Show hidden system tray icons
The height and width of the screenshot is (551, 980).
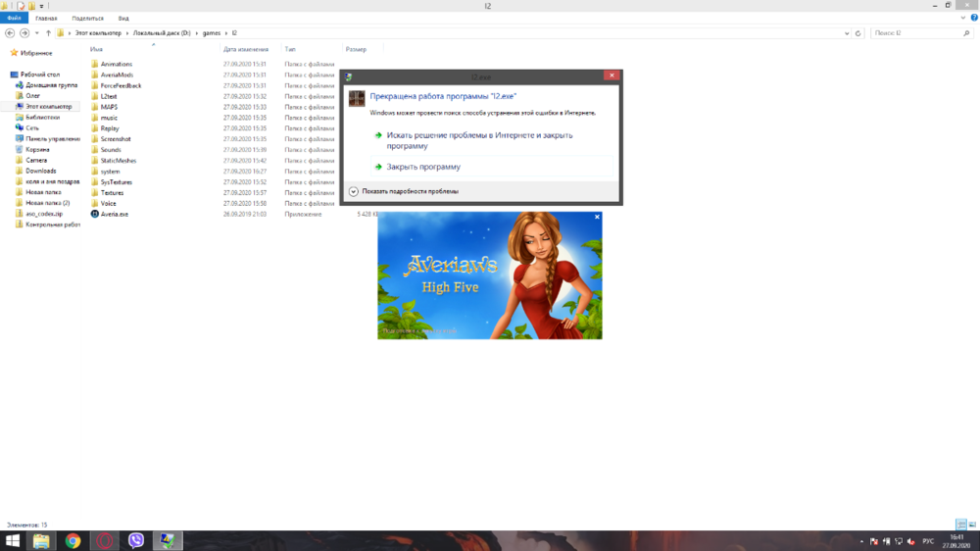(x=861, y=540)
